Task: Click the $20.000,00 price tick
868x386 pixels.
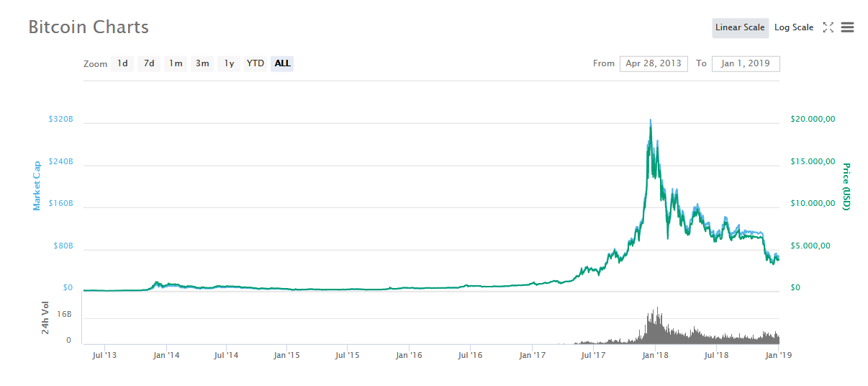Action: tap(813, 120)
